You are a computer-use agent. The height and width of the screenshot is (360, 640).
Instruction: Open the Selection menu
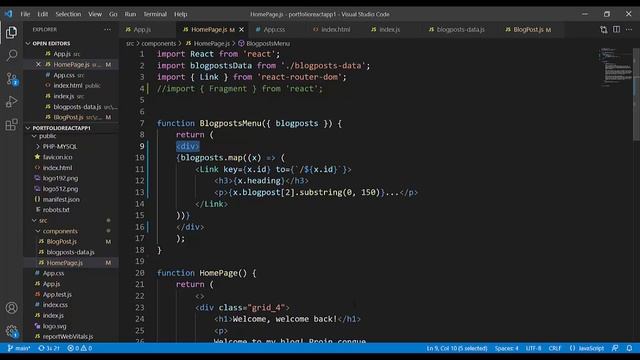point(68,14)
